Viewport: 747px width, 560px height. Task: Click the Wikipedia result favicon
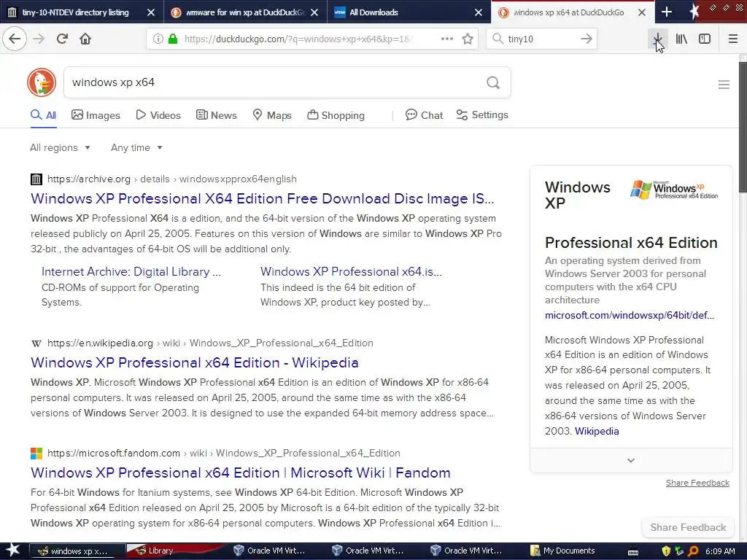pyautogui.click(x=36, y=343)
